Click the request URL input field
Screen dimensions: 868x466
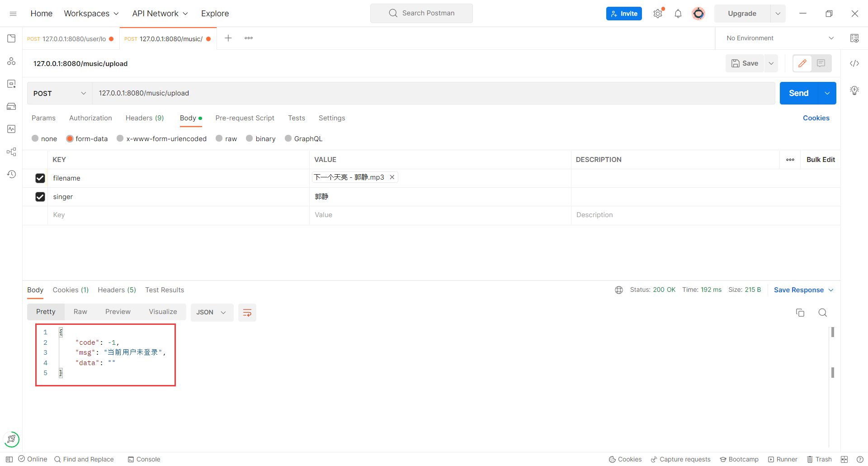[434, 93]
